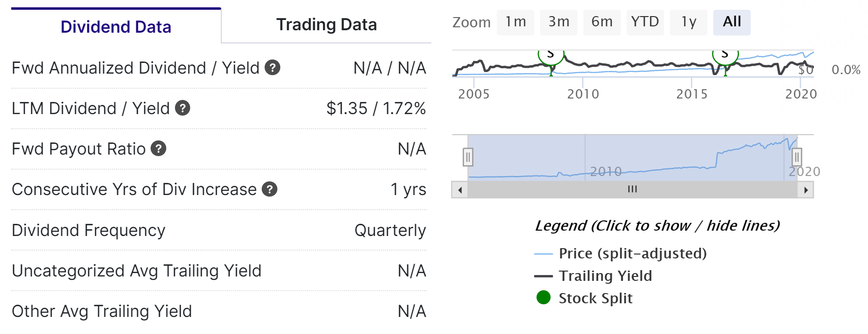
Task: Select YTD zoom range
Action: (x=645, y=22)
